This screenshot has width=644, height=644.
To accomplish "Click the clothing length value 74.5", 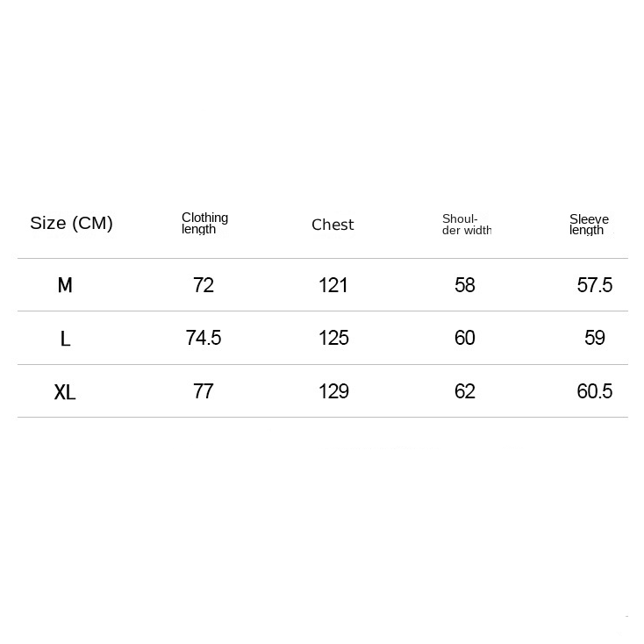I will point(204,338).
